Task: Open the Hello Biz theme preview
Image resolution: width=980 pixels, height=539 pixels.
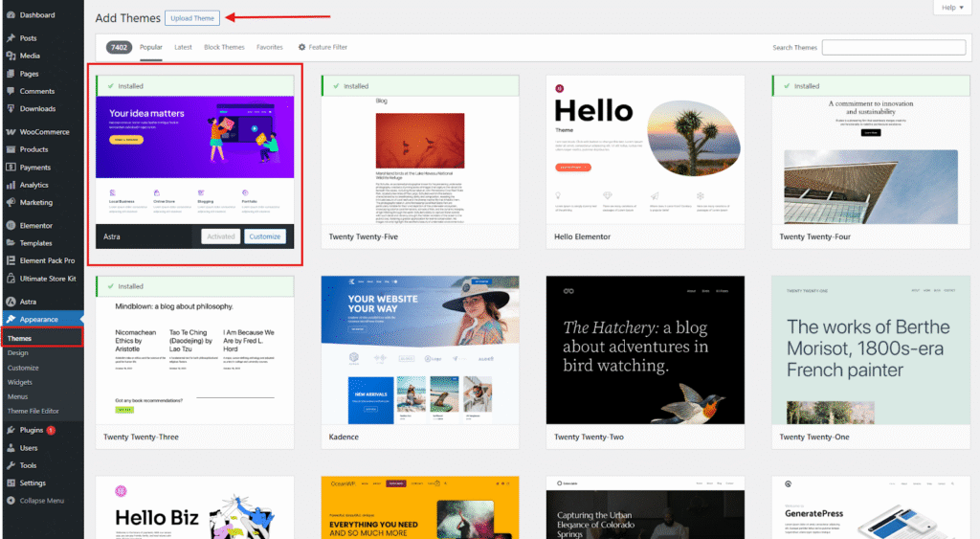Action: click(x=195, y=507)
